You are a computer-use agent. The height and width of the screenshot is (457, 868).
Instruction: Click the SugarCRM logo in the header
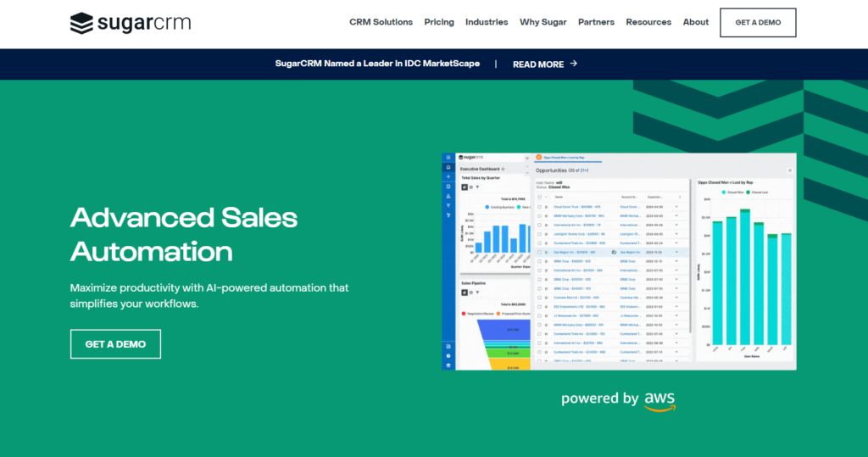click(130, 23)
